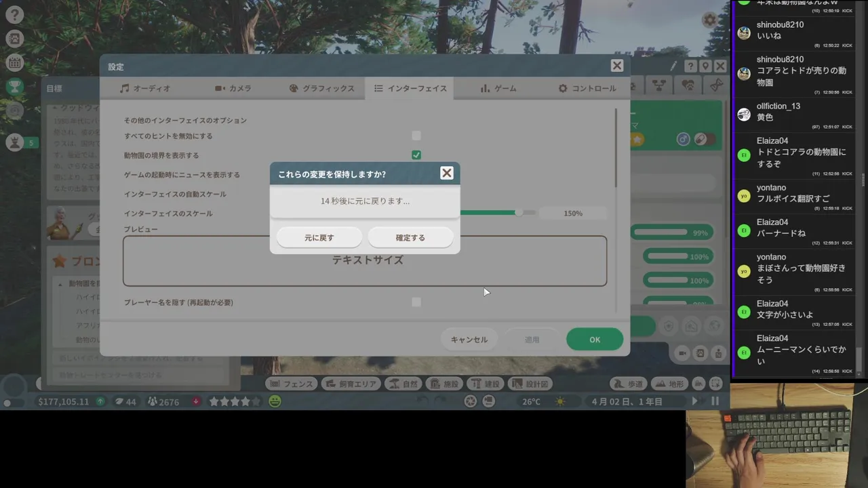The width and height of the screenshot is (868, 488).
Task: Click the 4月02日 date display
Action: 627,402
